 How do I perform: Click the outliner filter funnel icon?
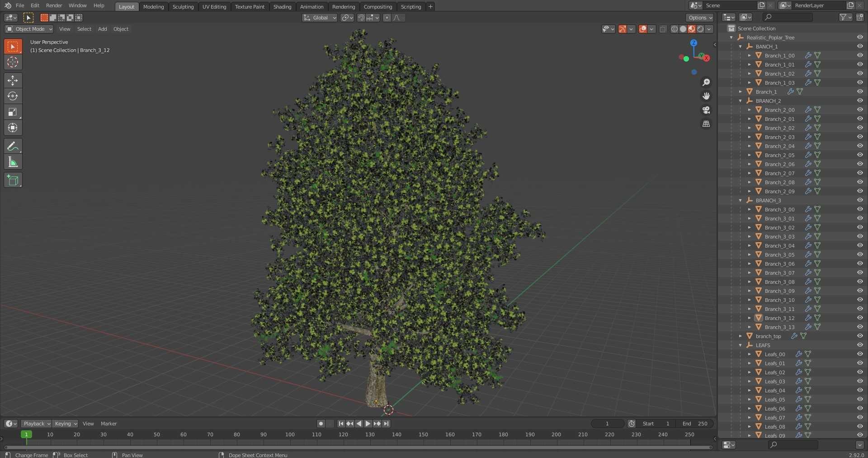[843, 17]
